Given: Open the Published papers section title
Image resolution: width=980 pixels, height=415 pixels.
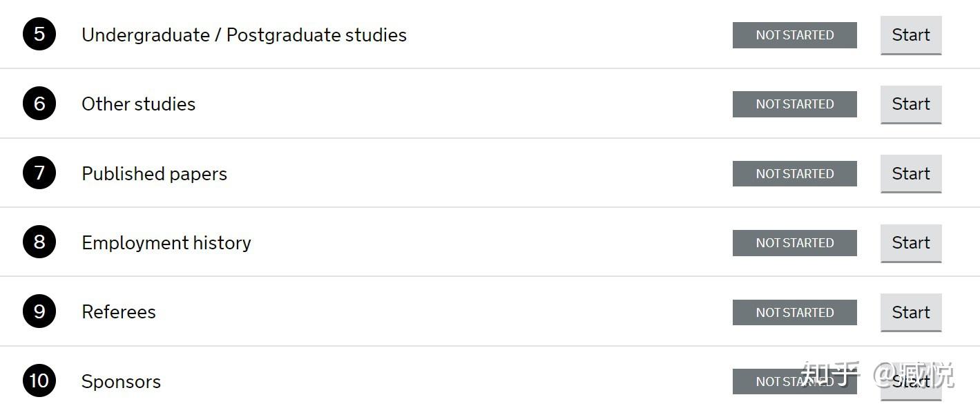Looking at the screenshot, I should coord(154,174).
